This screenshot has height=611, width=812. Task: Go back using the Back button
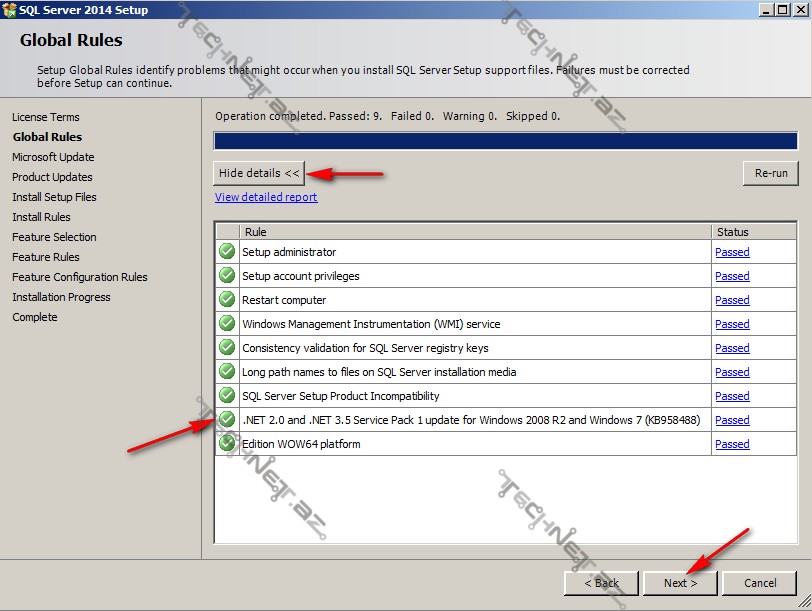click(601, 583)
